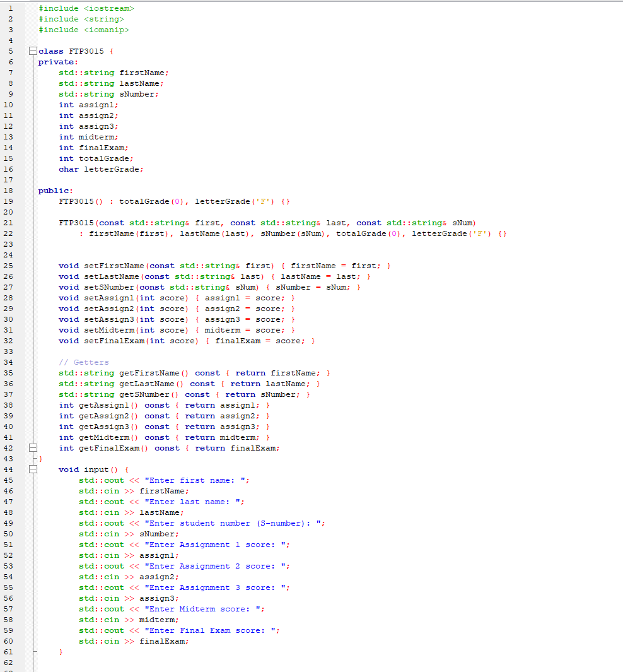Click the closing brace on line 43

click(x=41, y=459)
